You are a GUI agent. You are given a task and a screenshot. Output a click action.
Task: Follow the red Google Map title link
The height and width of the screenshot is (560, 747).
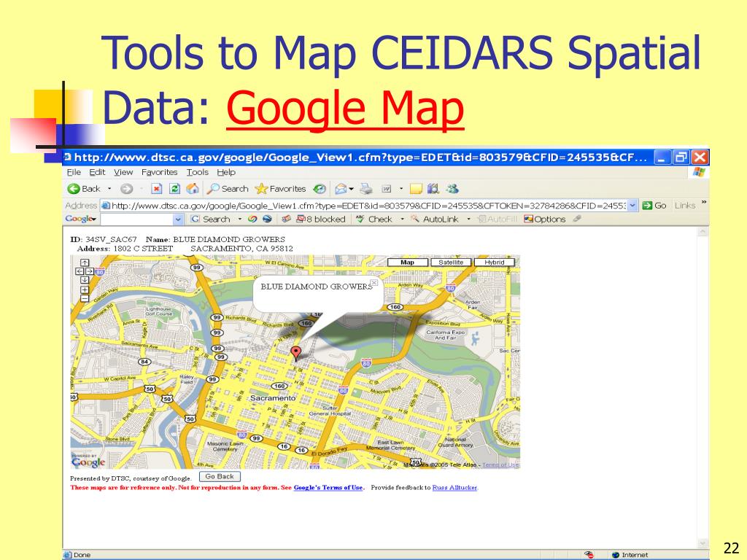(x=345, y=108)
